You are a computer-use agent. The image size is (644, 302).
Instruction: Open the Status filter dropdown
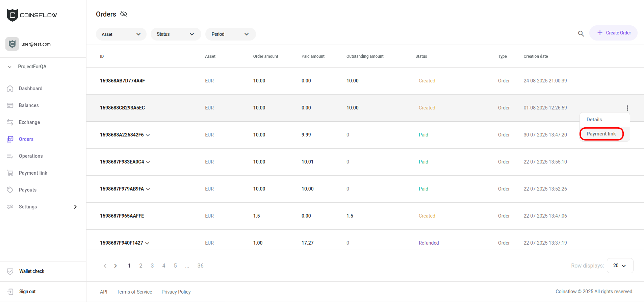point(176,34)
